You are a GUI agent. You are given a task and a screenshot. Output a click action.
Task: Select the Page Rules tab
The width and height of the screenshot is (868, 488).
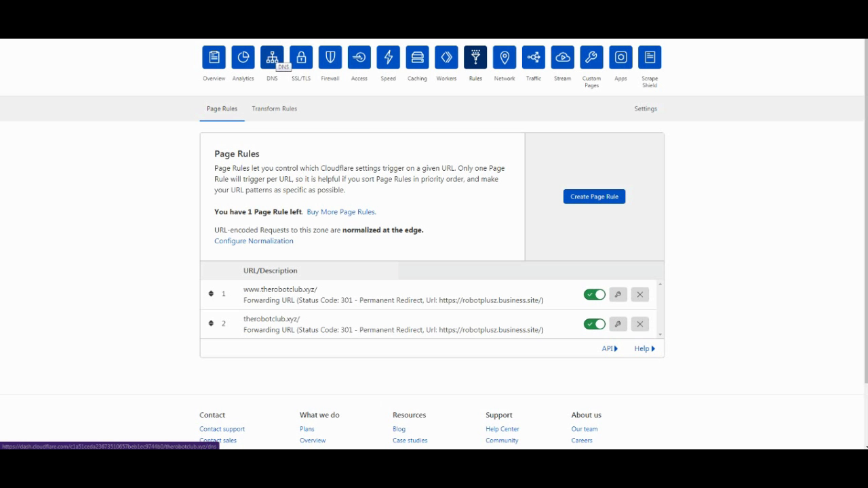click(x=222, y=108)
